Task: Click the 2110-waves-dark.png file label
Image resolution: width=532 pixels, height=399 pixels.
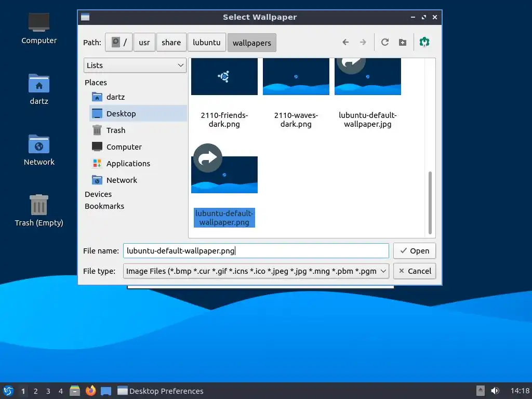Action: [296, 120]
